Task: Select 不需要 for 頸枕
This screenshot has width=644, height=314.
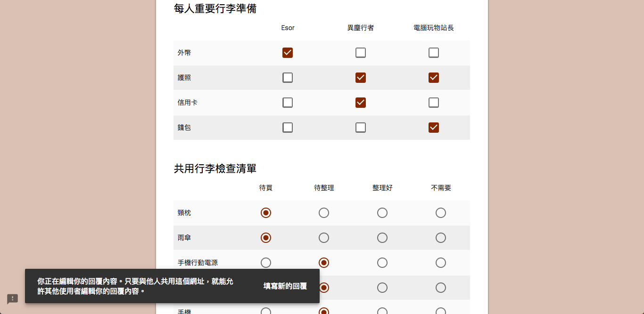Action: tap(441, 213)
